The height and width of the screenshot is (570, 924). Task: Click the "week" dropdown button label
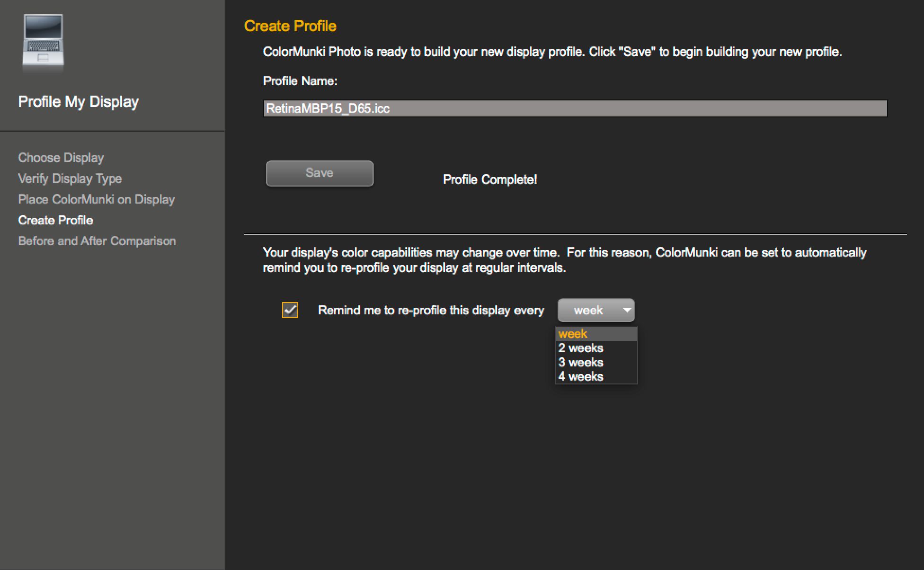tap(588, 310)
